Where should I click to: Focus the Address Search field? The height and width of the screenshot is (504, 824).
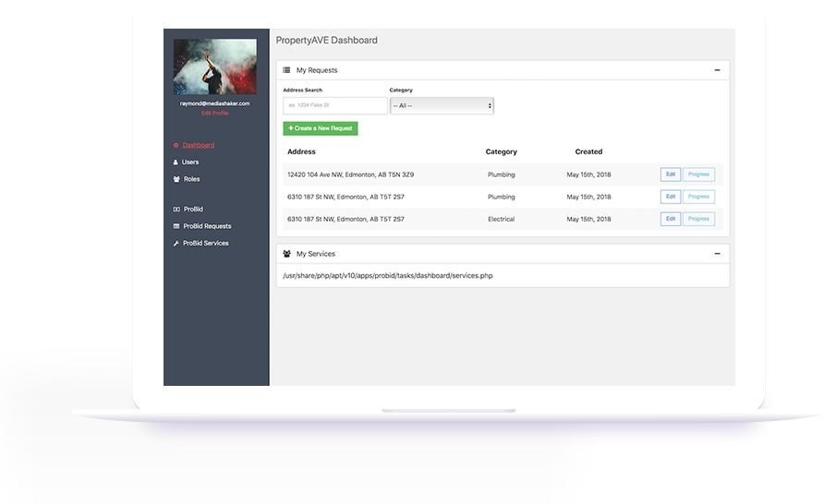coord(334,106)
